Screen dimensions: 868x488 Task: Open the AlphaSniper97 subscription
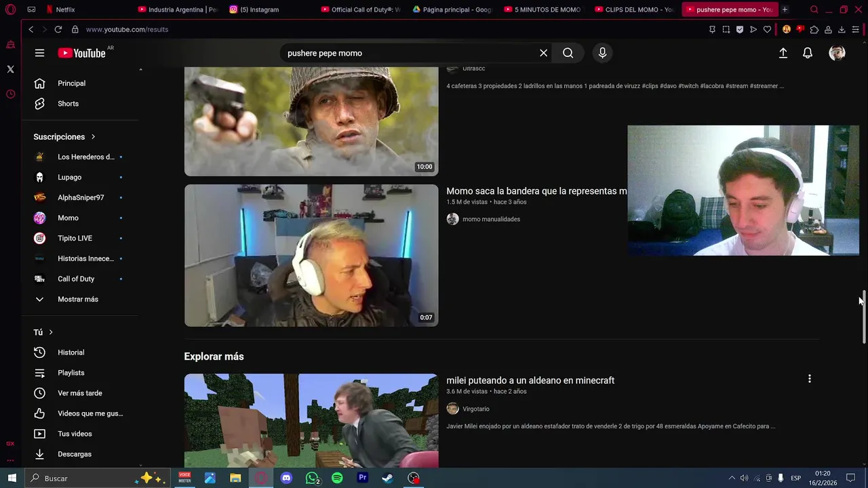81,198
